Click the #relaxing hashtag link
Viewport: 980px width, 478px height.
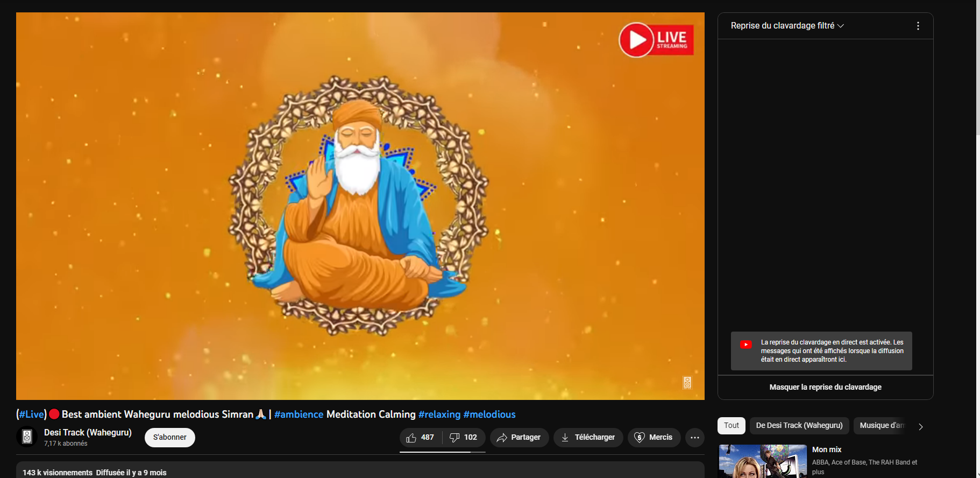click(x=439, y=414)
